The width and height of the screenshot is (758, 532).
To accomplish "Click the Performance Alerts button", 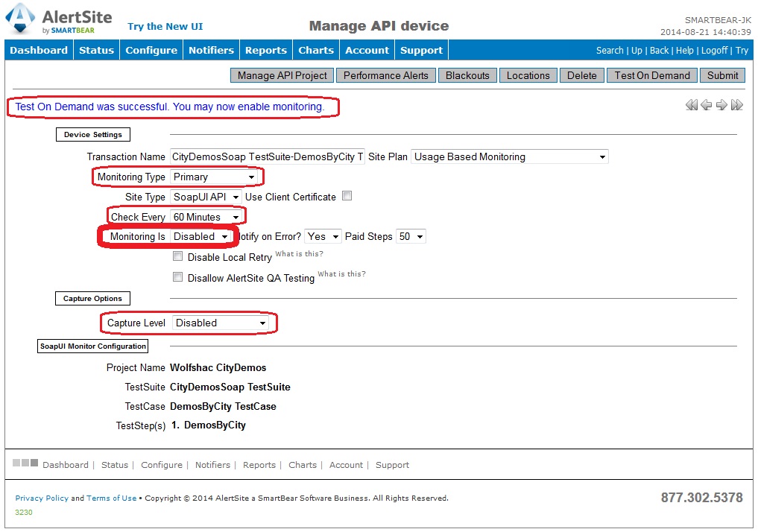I will (386, 75).
